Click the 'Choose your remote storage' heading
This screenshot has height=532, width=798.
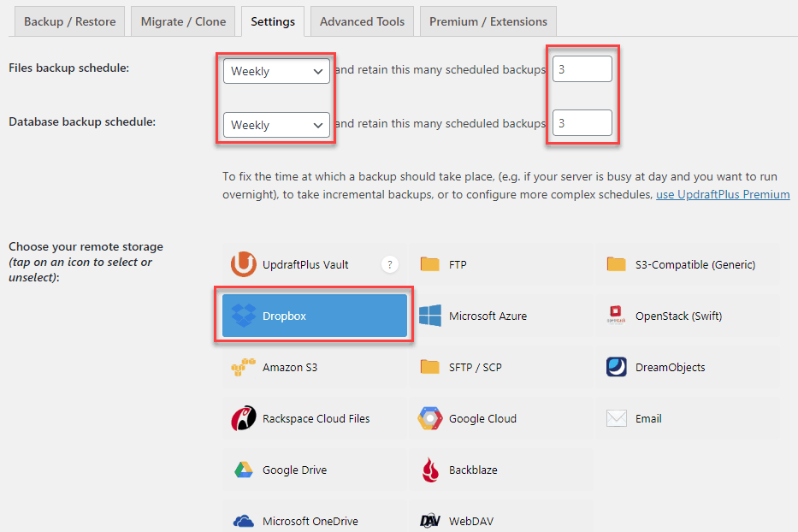(x=86, y=246)
